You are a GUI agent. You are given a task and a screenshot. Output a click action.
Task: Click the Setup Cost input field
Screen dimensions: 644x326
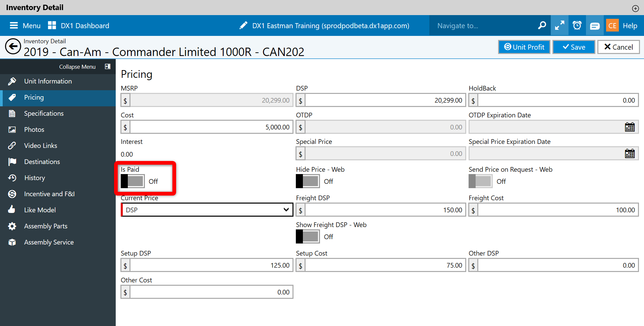tap(385, 265)
